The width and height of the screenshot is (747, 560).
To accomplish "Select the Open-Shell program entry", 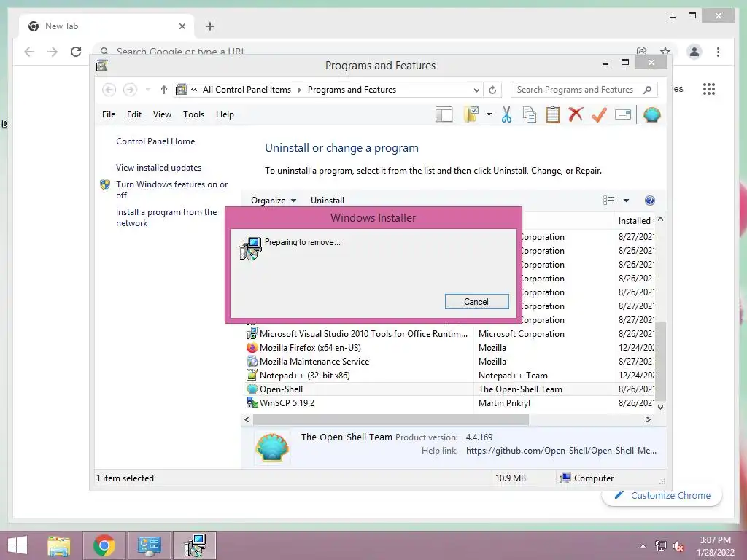I will coord(450,389).
